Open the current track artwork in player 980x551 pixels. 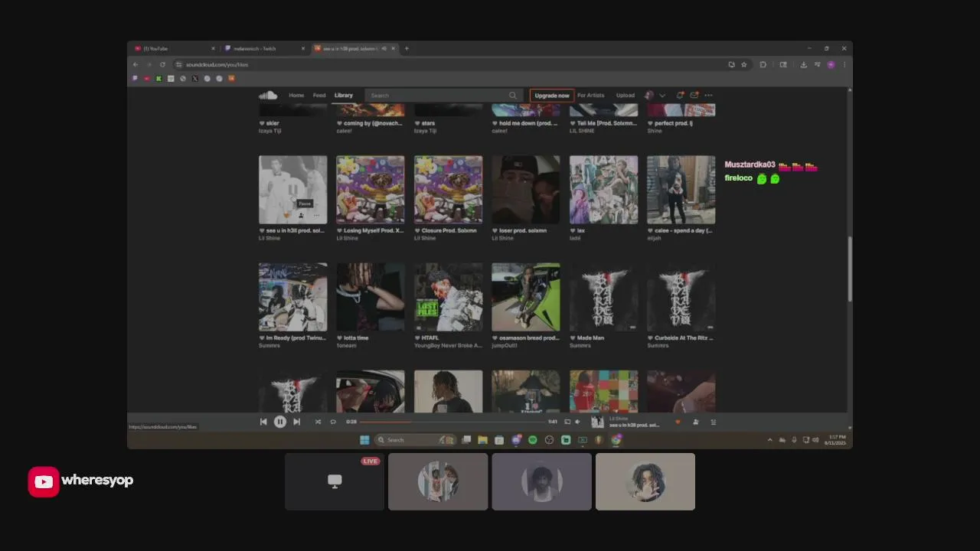tap(597, 422)
